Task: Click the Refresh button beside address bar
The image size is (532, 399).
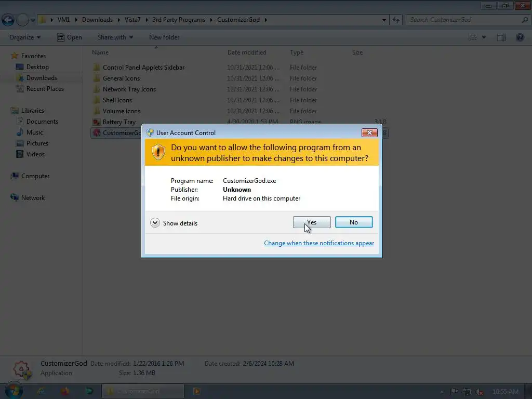Action: pyautogui.click(x=396, y=20)
